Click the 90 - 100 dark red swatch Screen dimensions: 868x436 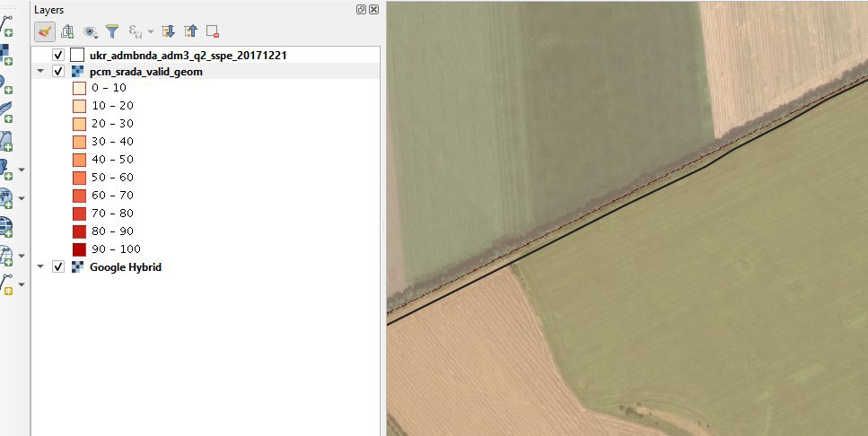pos(79,249)
